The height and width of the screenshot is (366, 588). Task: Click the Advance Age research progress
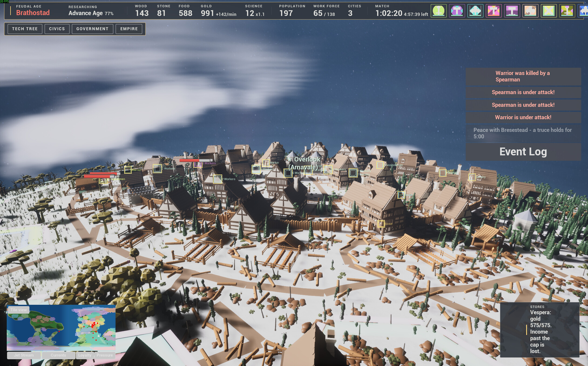pos(91,13)
